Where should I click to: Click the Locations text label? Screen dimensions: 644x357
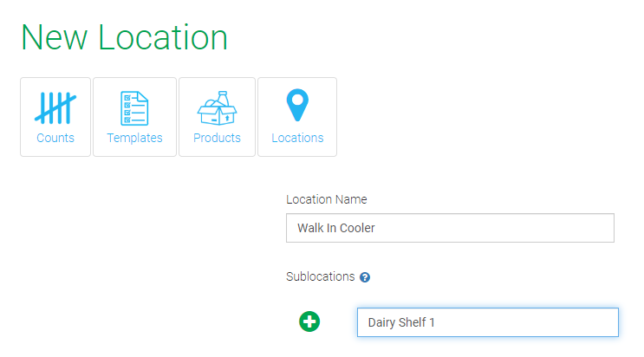(297, 138)
